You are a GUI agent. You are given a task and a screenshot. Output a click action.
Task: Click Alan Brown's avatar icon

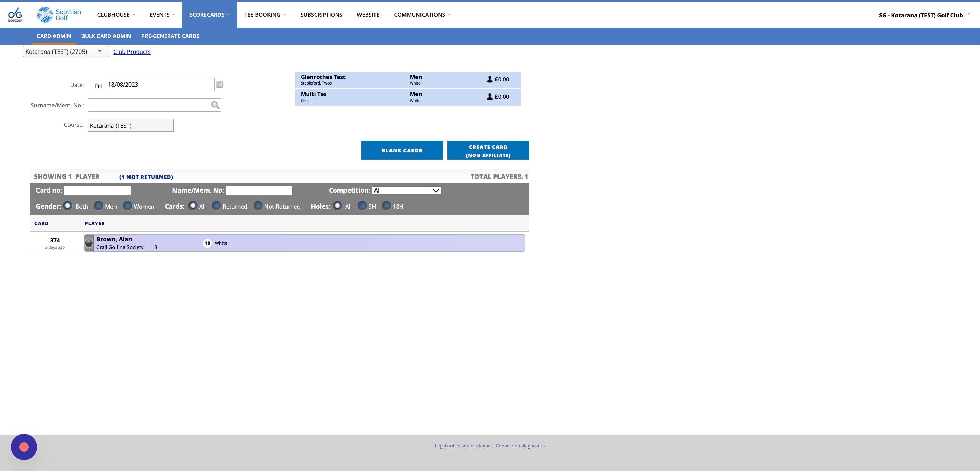pos(89,243)
